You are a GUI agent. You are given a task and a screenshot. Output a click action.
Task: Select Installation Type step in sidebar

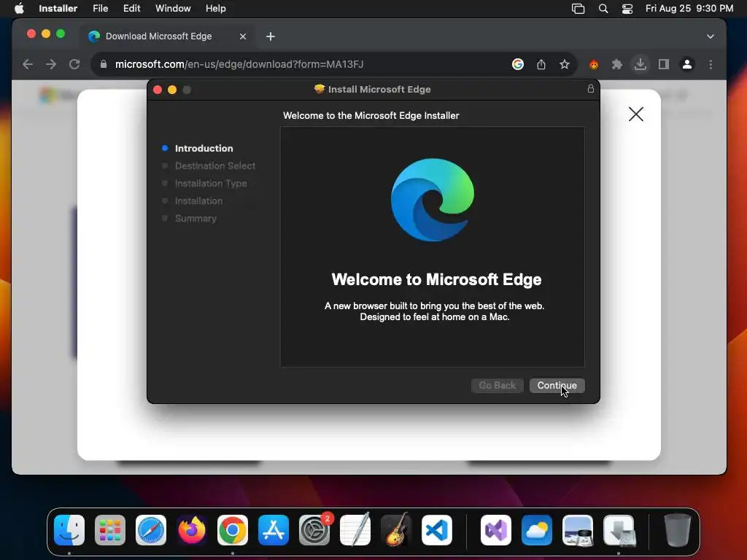[211, 183]
